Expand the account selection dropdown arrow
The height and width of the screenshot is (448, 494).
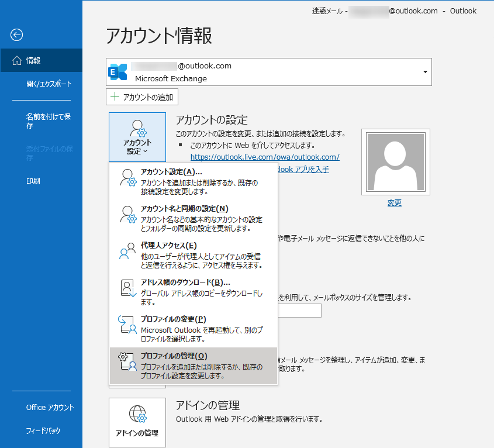tap(424, 72)
